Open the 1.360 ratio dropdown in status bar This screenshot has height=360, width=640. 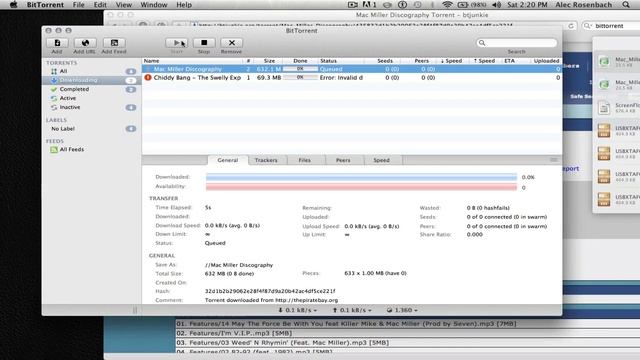click(x=402, y=310)
